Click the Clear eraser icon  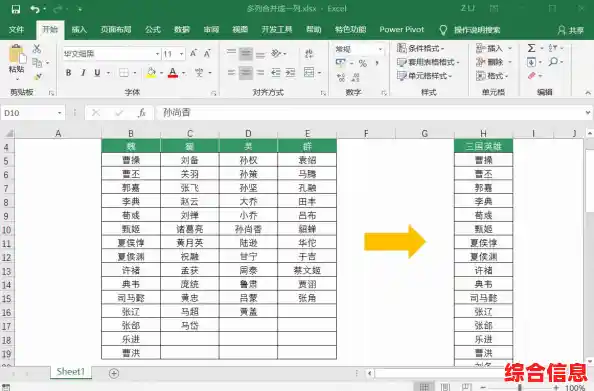click(x=532, y=76)
